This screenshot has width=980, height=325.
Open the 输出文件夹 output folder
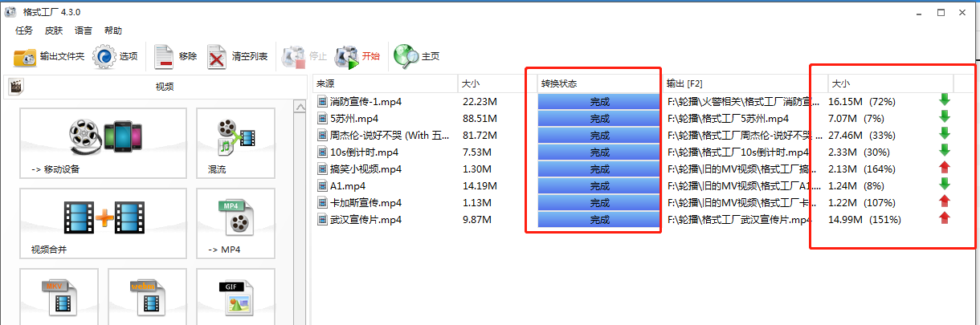(49, 57)
